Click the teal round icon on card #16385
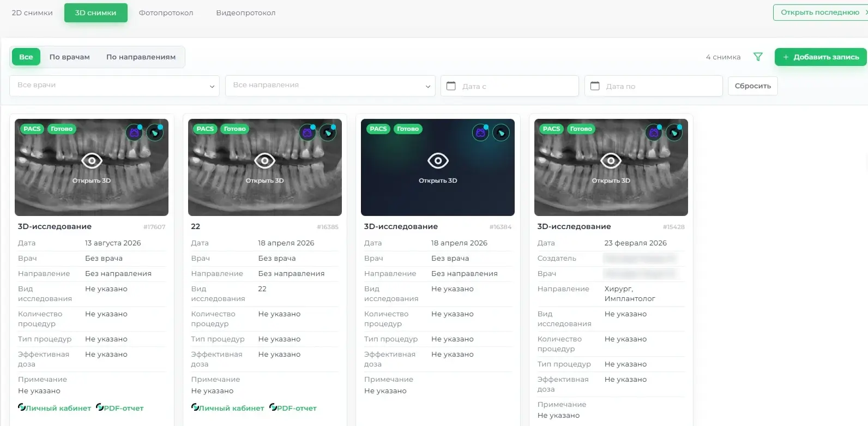This screenshot has width=868, height=426. tap(328, 133)
